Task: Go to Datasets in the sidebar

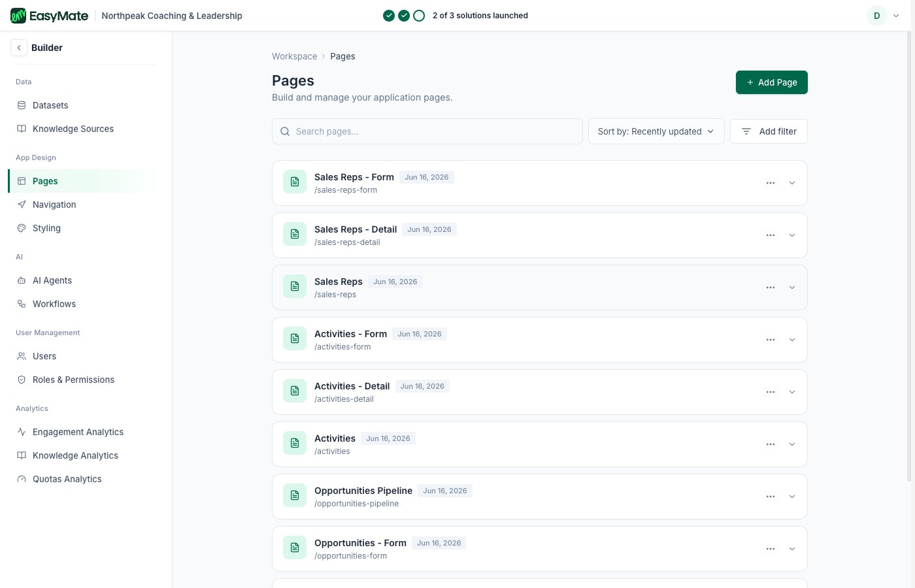Action: coord(82,105)
